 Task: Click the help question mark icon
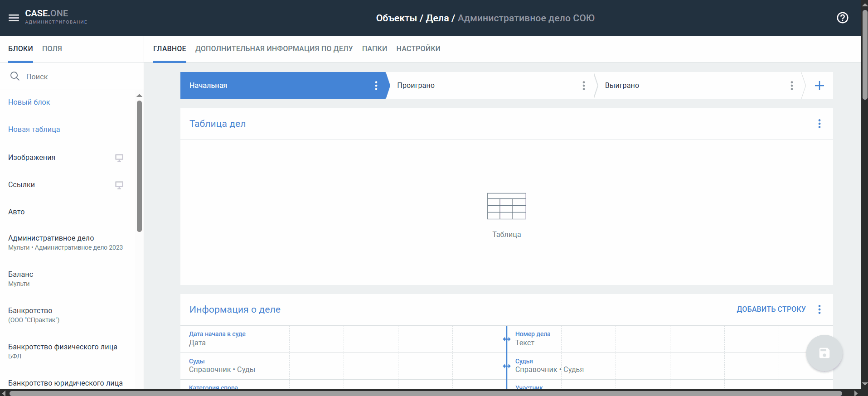click(842, 18)
